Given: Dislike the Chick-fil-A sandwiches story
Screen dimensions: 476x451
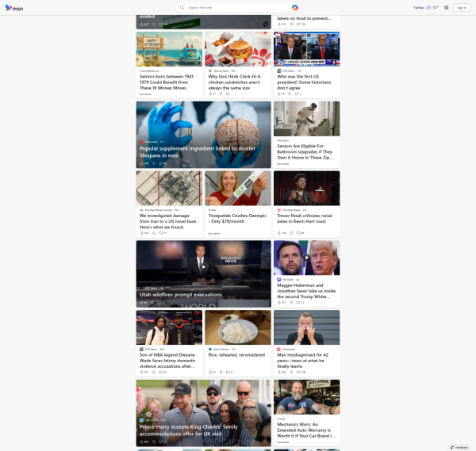Looking at the screenshot, I should click(221, 94).
